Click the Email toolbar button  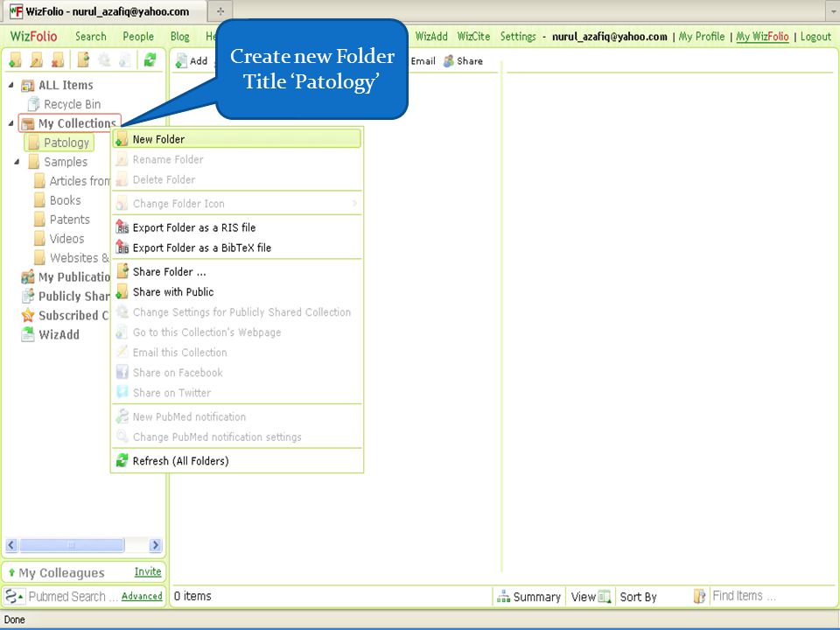[x=423, y=61]
